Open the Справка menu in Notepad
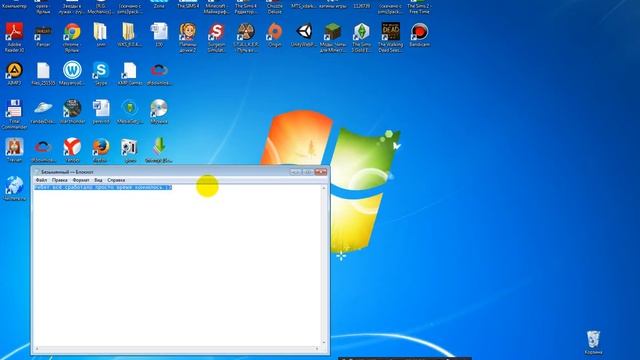 point(116,180)
